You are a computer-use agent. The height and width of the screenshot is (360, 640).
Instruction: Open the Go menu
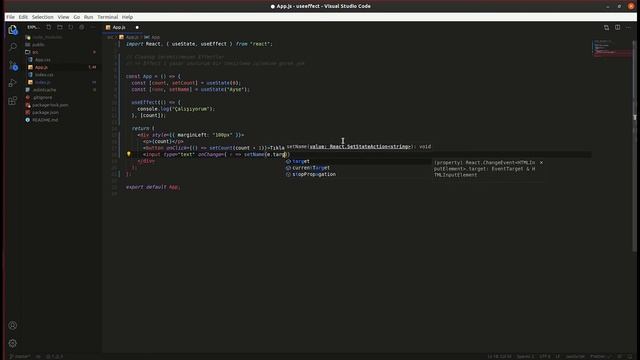coord(77,17)
